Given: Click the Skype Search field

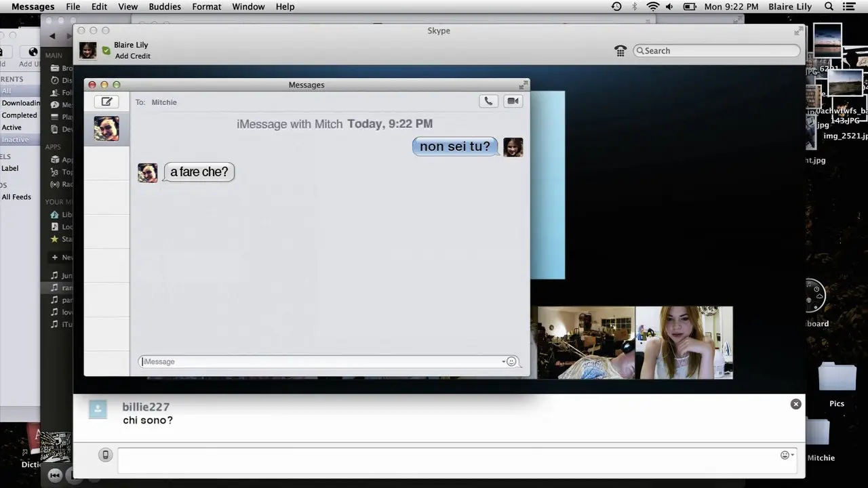Looking at the screenshot, I should (717, 51).
